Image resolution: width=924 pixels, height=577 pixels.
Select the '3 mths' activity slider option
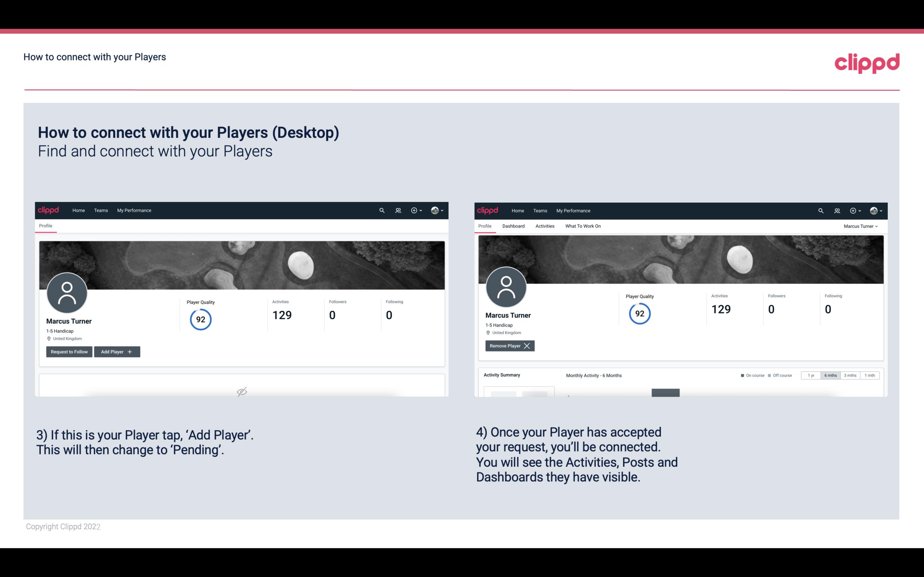click(850, 375)
